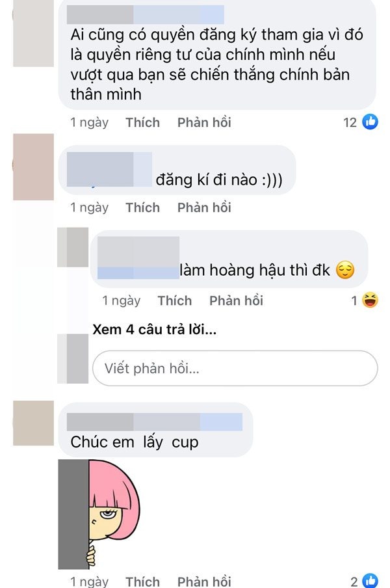This screenshot has width=390, height=588.
Task: Click avatar of 'làm hoàng hậu' reply author
Action: [x=73, y=247]
